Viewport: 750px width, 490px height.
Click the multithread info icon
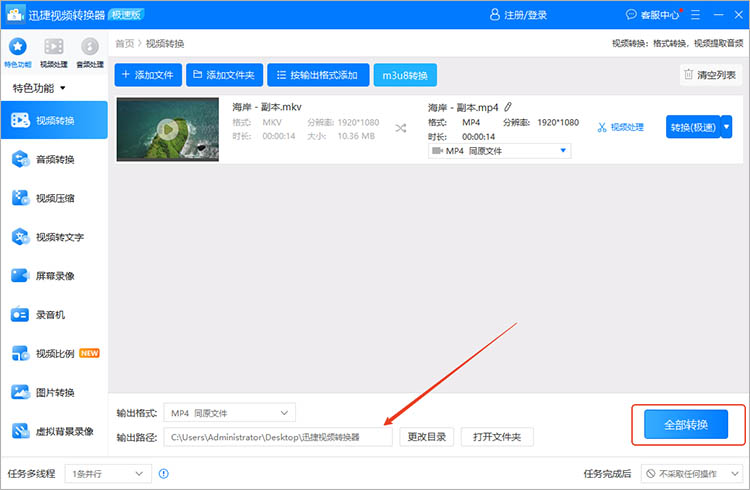coord(164,474)
